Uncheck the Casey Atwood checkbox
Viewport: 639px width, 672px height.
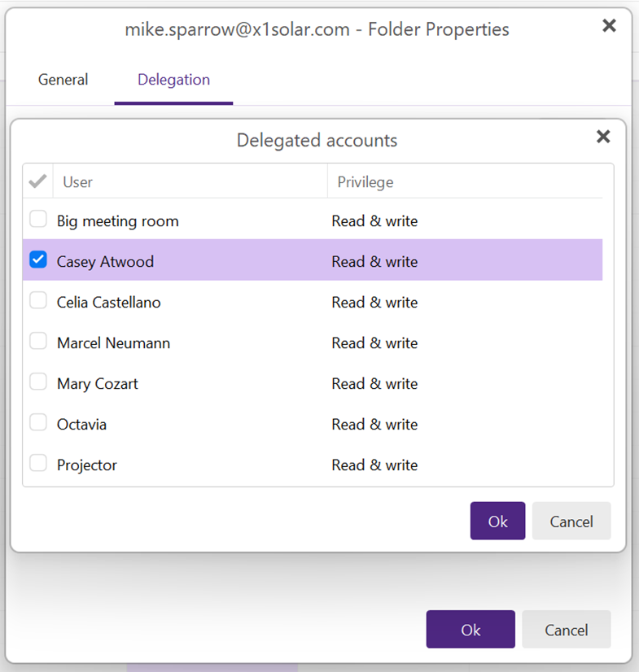click(x=38, y=260)
